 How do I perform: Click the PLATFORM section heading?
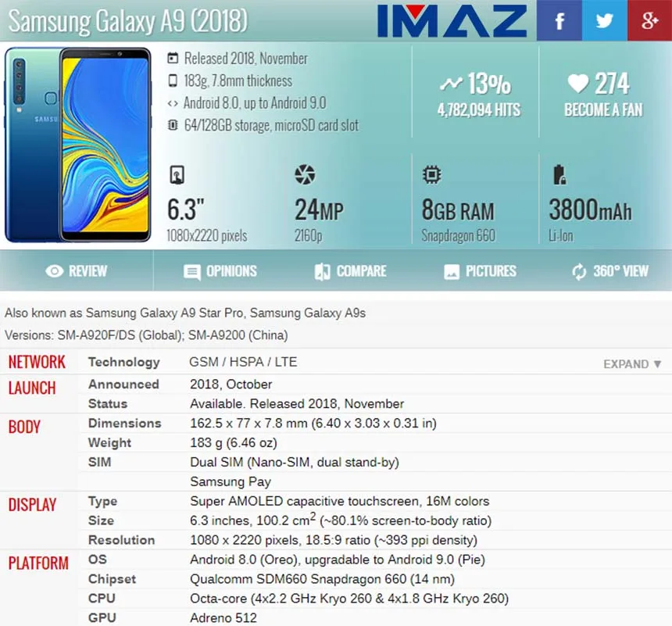(38, 563)
